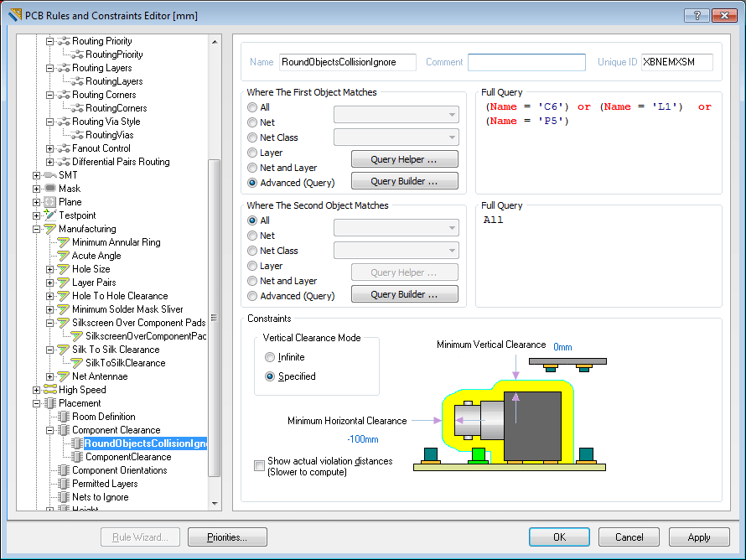746x560 pixels.
Task: Click the Testpoint category icon
Action: 49,215
